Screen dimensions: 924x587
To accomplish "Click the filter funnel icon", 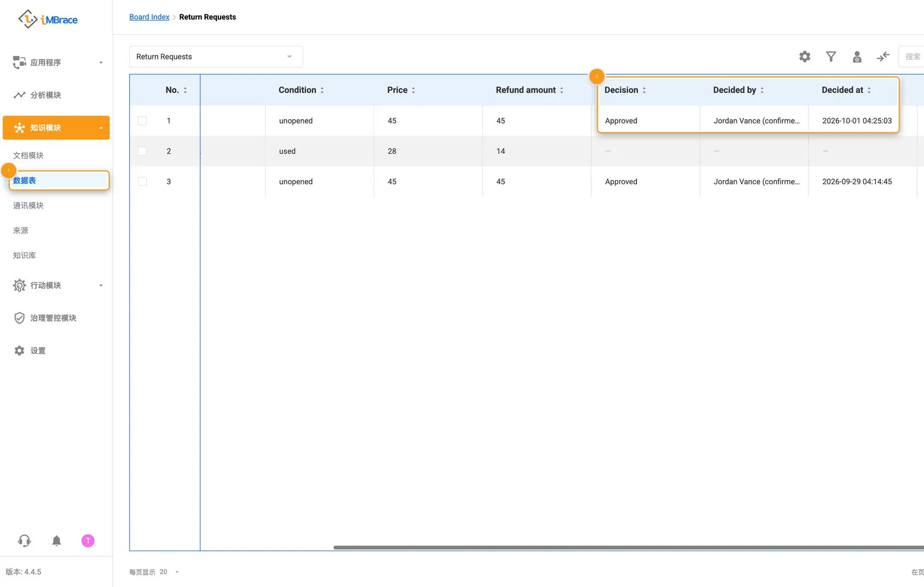I will click(831, 57).
